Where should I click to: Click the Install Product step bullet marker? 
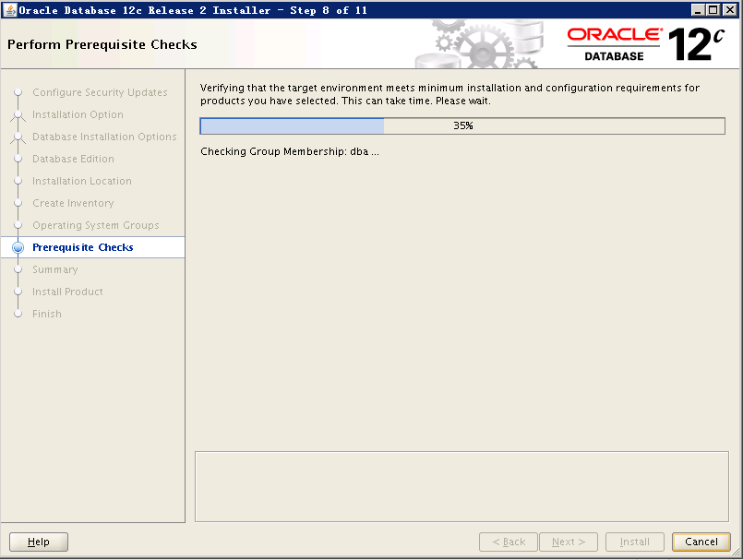coord(18,292)
